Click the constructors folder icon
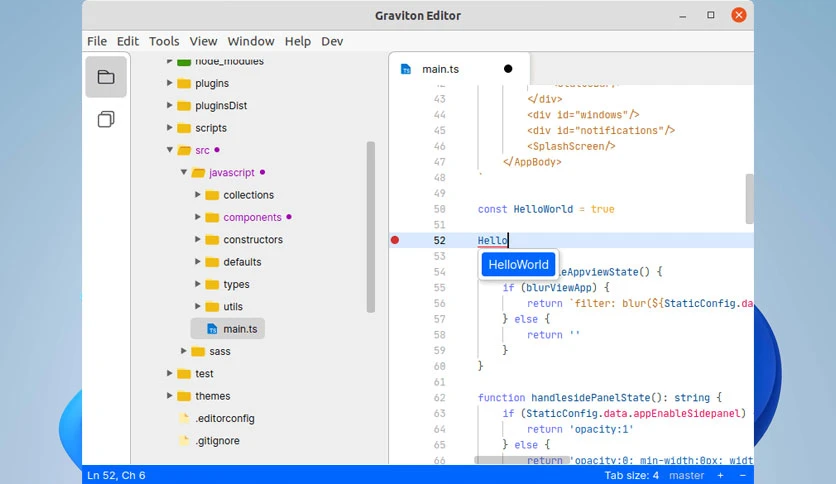Viewport: 836px width, 484px height. coord(212,240)
